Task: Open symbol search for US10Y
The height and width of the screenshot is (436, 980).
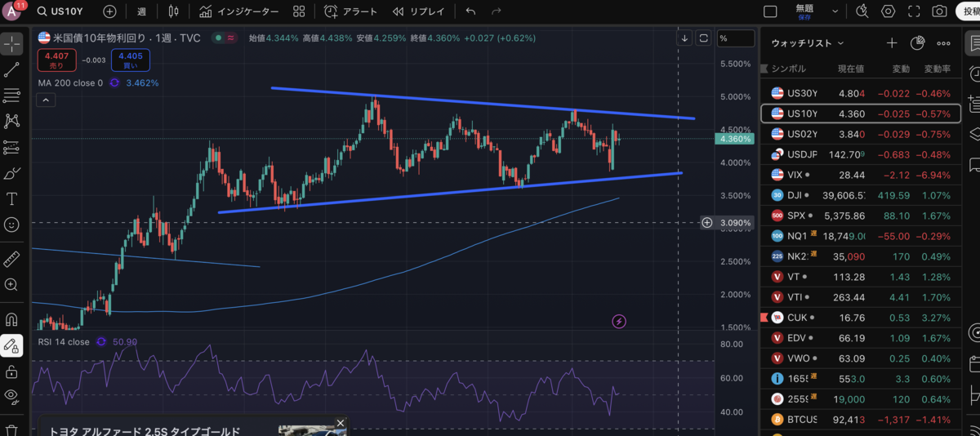Action: click(x=62, y=11)
